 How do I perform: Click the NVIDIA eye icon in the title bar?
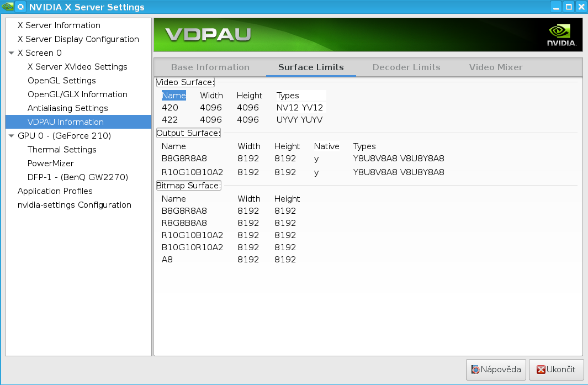pyautogui.click(x=8, y=7)
